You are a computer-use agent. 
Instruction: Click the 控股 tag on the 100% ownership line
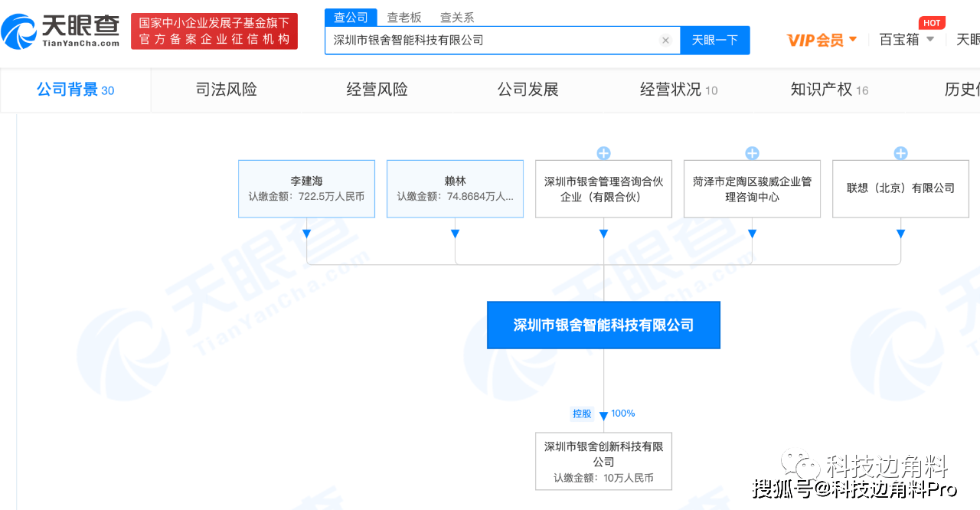[x=582, y=413]
